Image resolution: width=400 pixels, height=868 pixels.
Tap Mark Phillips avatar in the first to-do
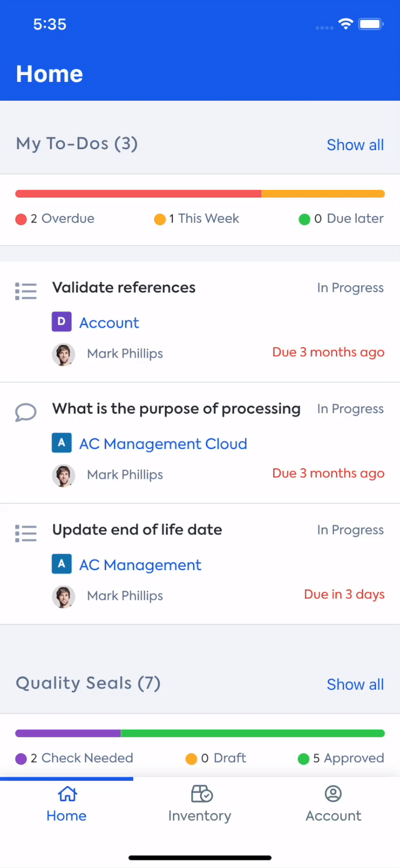coord(63,354)
